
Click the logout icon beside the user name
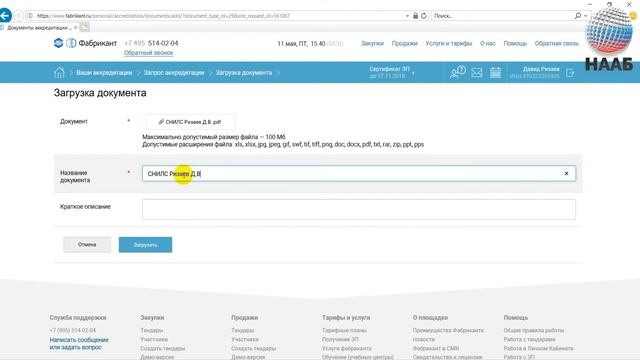(570, 73)
